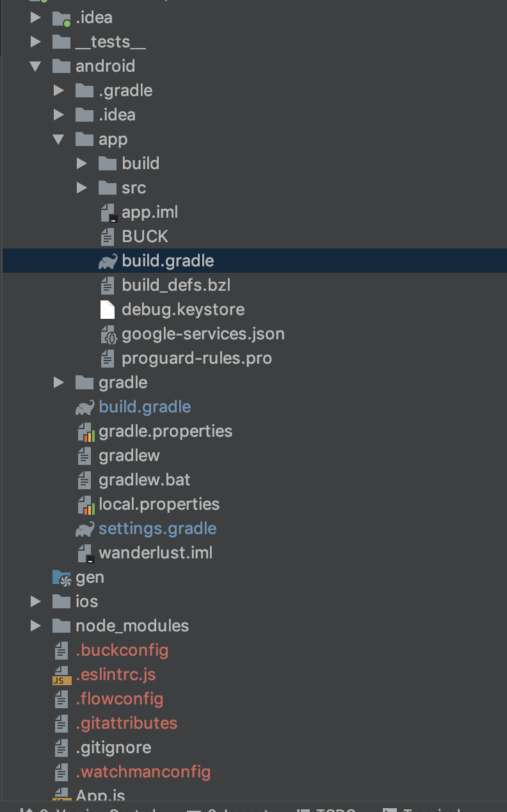
Task: Expand the node_modules folder
Action: click(x=36, y=626)
